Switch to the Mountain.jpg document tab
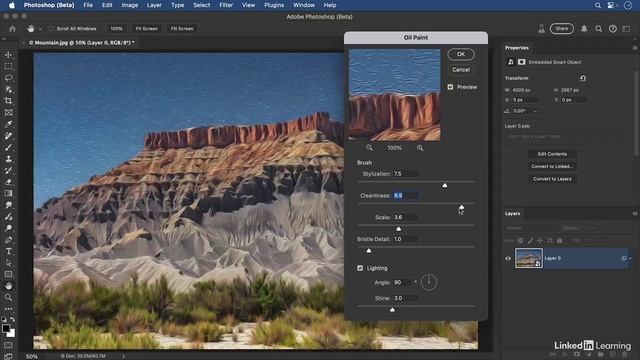This screenshot has height=360, width=640. pyautogui.click(x=81, y=42)
